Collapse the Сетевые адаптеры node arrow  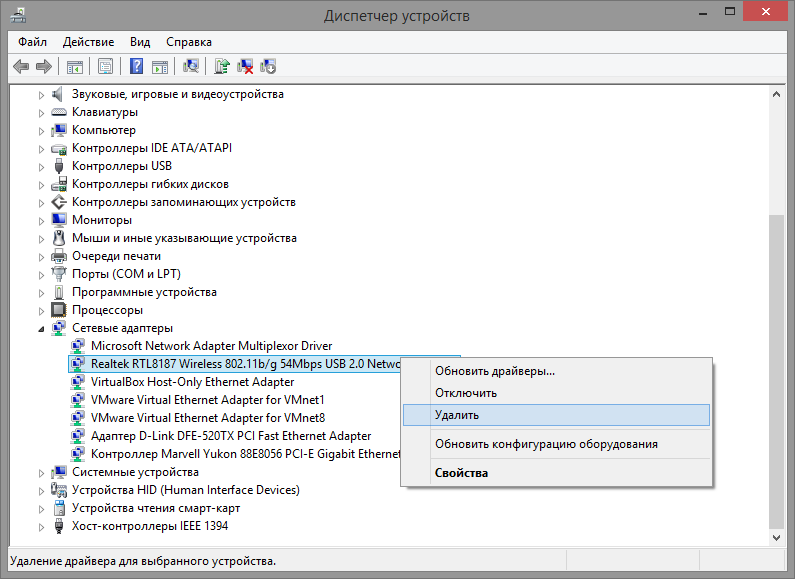coord(41,329)
